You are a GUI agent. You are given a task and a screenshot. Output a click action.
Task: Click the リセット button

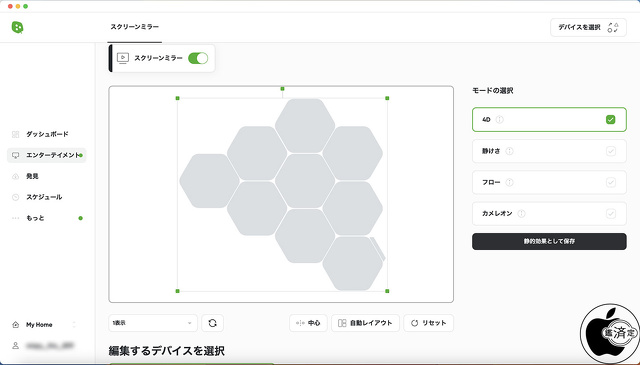[x=429, y=323]
